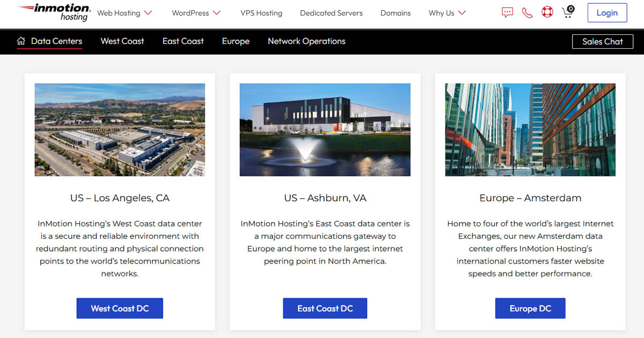Open the live chat bubble icon
644x338 pixels.
(x=507, y=12)
